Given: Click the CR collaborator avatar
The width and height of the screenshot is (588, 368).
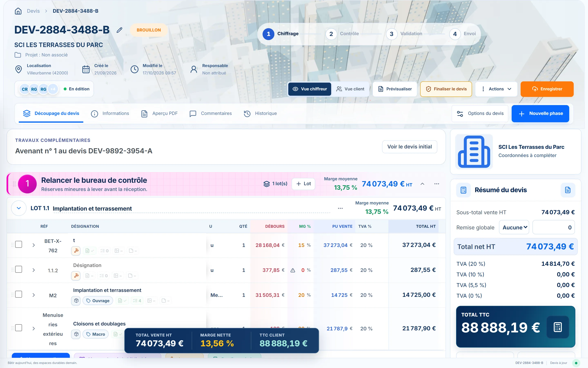Looking at the screenshot, I should (24, 89).
